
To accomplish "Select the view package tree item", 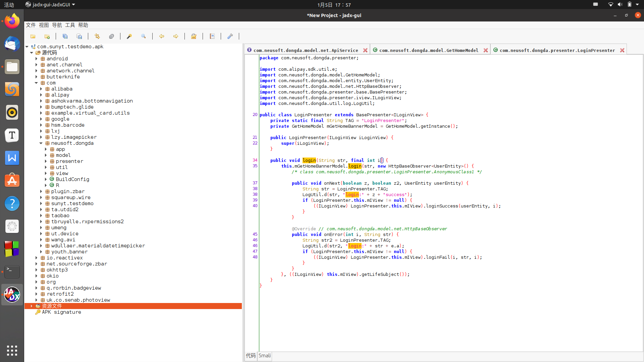I will pyautogui.click(x=62, y=173).
